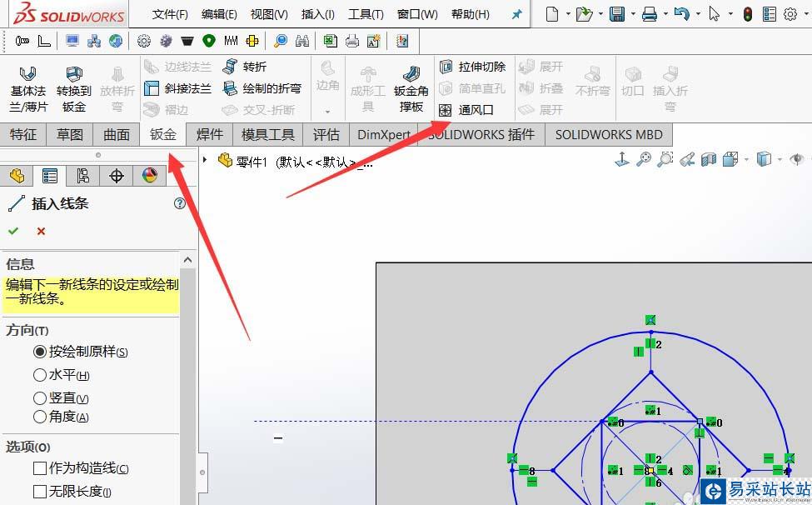Click the Open file icon
Screen dimensions: 812x505
point(584,14)
